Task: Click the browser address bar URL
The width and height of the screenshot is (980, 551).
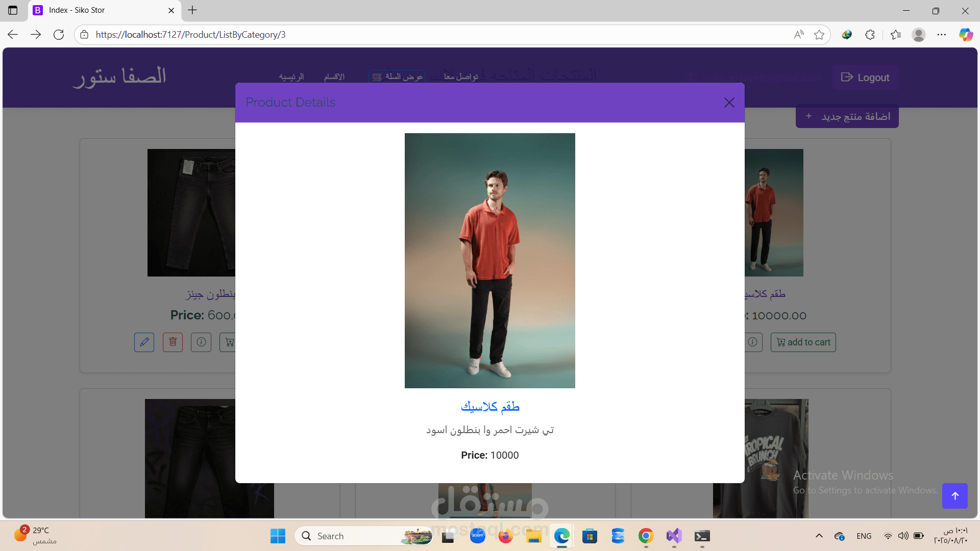Action: (x=190, y=35)
